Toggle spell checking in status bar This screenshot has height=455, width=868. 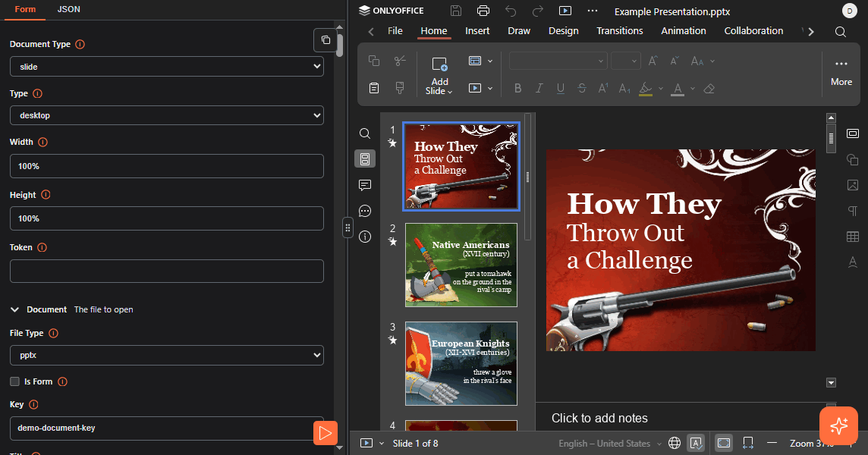[x=696, y=443]
